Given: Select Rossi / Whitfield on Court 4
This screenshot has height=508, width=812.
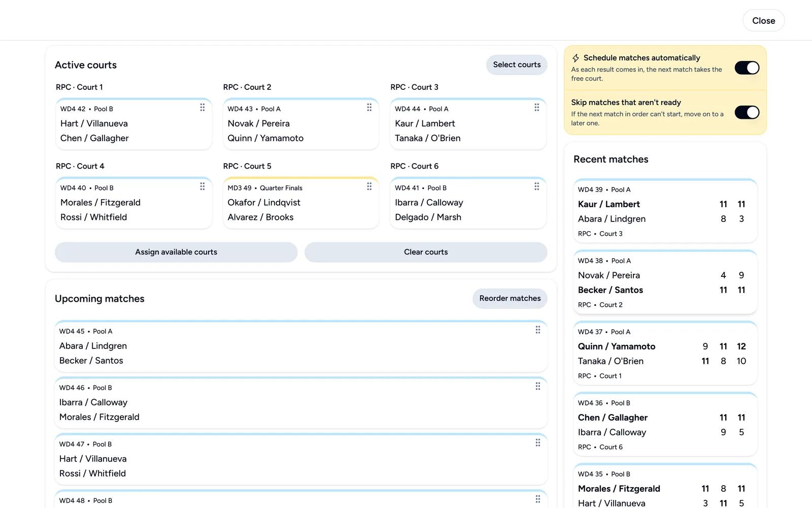Looking at the screenshot, I should (x=94, y=217).
